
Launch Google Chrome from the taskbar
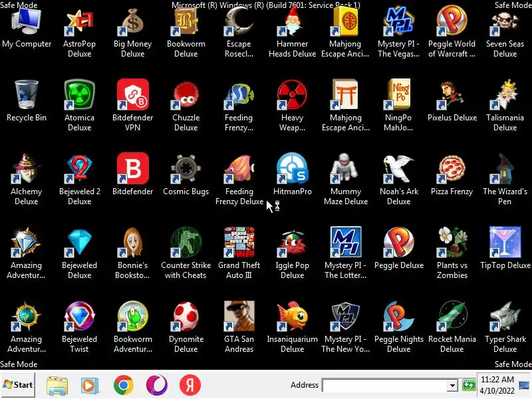coord(123,385)
